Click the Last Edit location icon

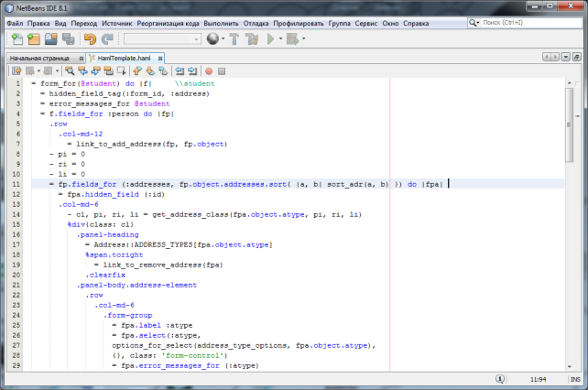16,70
